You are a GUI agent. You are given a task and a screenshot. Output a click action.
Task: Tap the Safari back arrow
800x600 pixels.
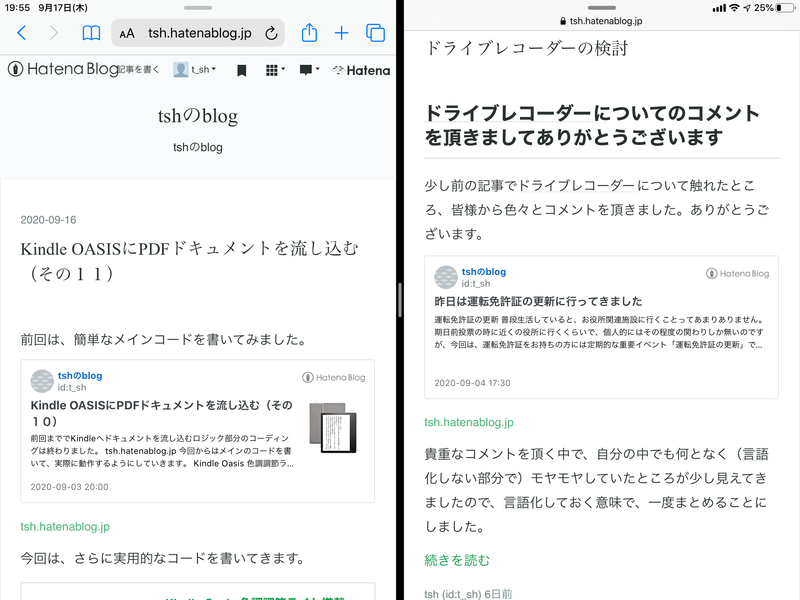[21, 33]
